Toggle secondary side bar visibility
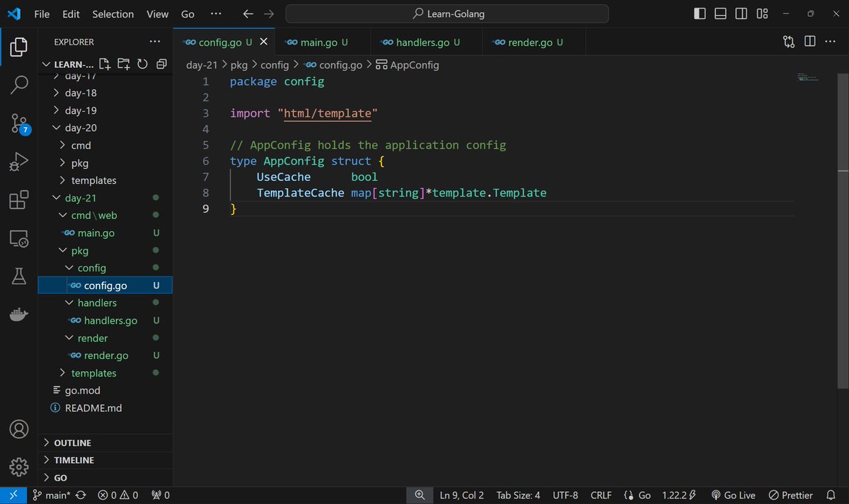849x504 pixels. click(741, 13)
